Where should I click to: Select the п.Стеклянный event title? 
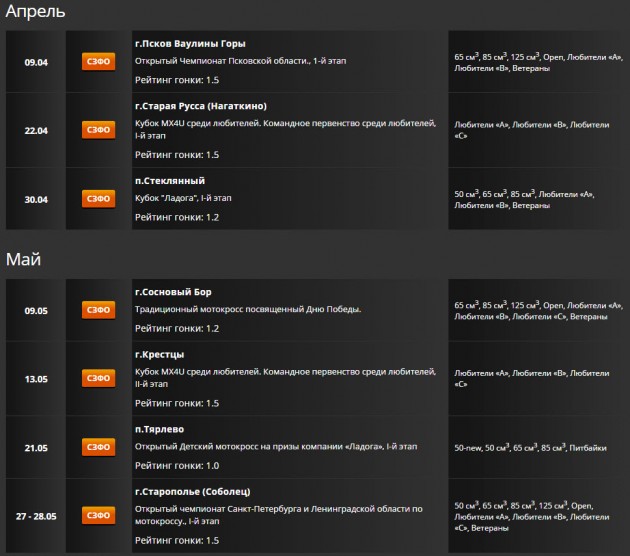pyautogui.click(x=170, y=180)
